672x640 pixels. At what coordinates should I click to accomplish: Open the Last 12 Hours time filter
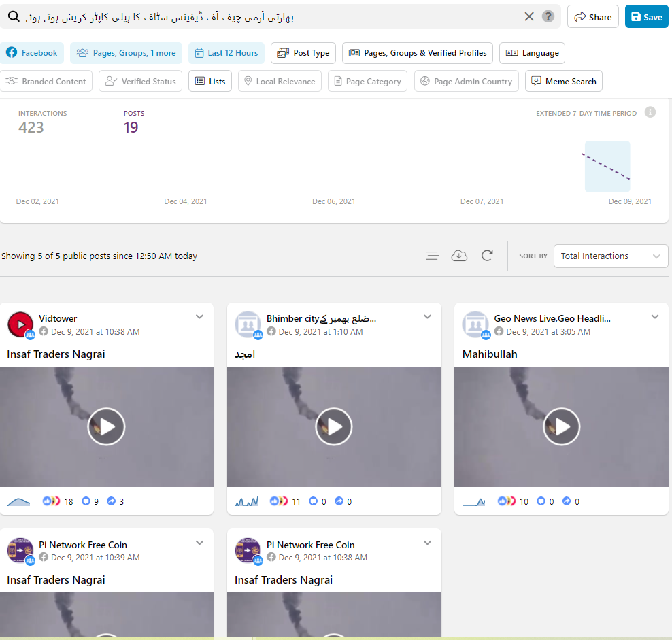click(x=226, y=53)
